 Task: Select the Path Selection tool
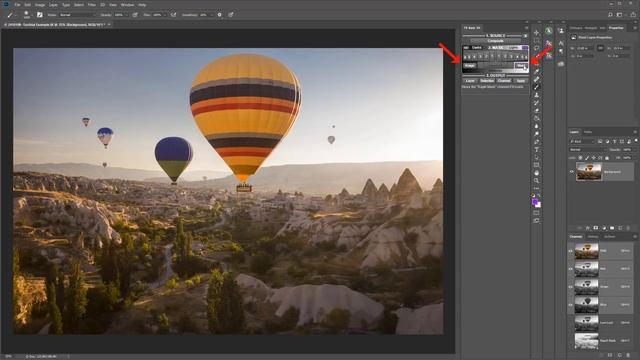[x=536, y=157]
